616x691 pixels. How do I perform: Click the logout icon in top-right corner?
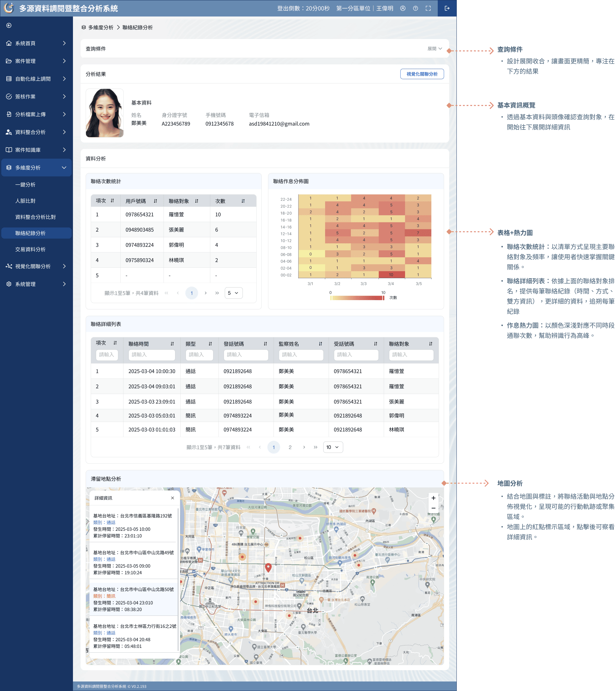[447, 9]
